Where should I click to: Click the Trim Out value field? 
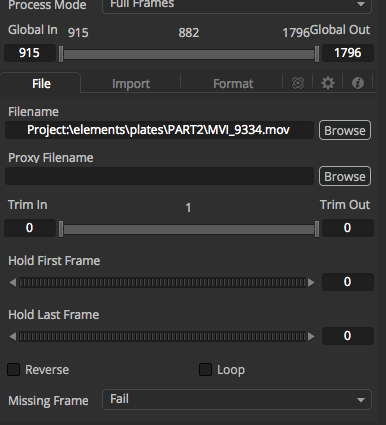[347, 228]
